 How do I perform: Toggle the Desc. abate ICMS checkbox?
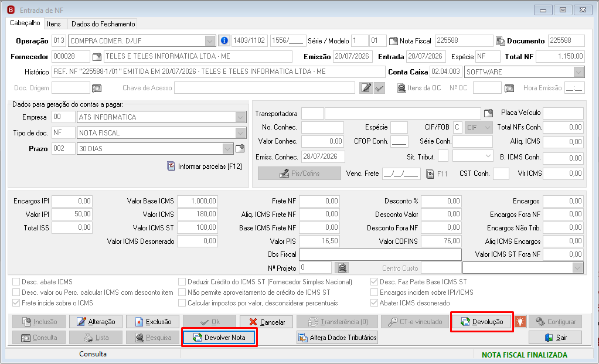pyautogui.click(x=16, y=282)
